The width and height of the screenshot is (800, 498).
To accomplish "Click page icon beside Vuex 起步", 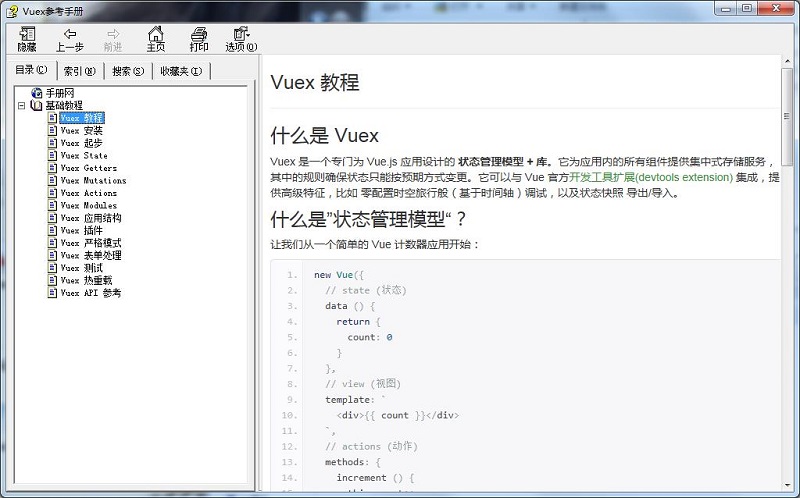I will point(52,142).
